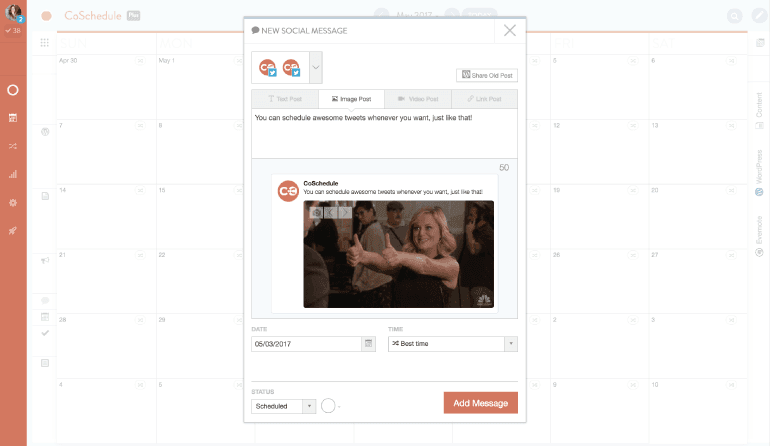Image resolution: width=770 pixels, height=446 pixels.
Task: Toggle the WordPress filter icon beside calendar
Action: (45, 132)
